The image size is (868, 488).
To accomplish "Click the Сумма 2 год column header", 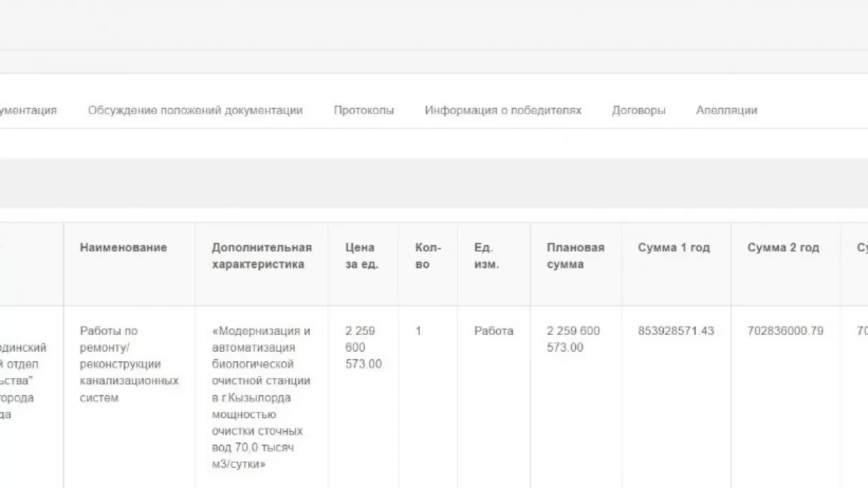I will tap(783, 248).
